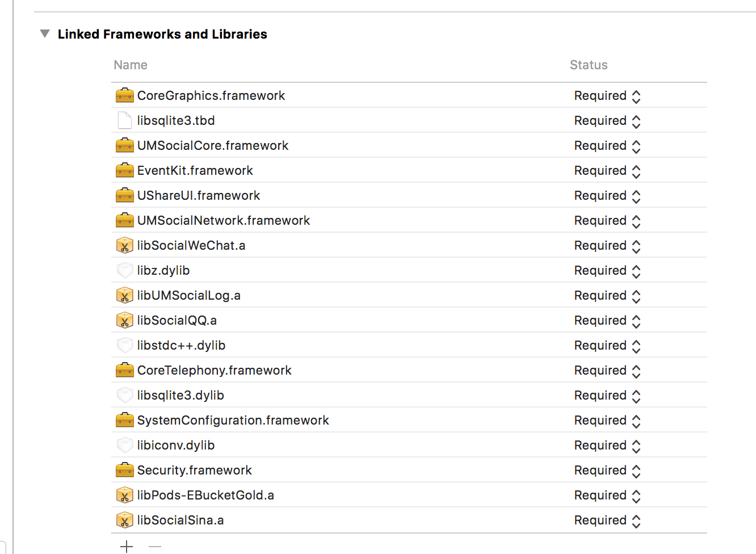The image size is (756, 554).
Task: Click the Status column header
Action: pos(589,65)
